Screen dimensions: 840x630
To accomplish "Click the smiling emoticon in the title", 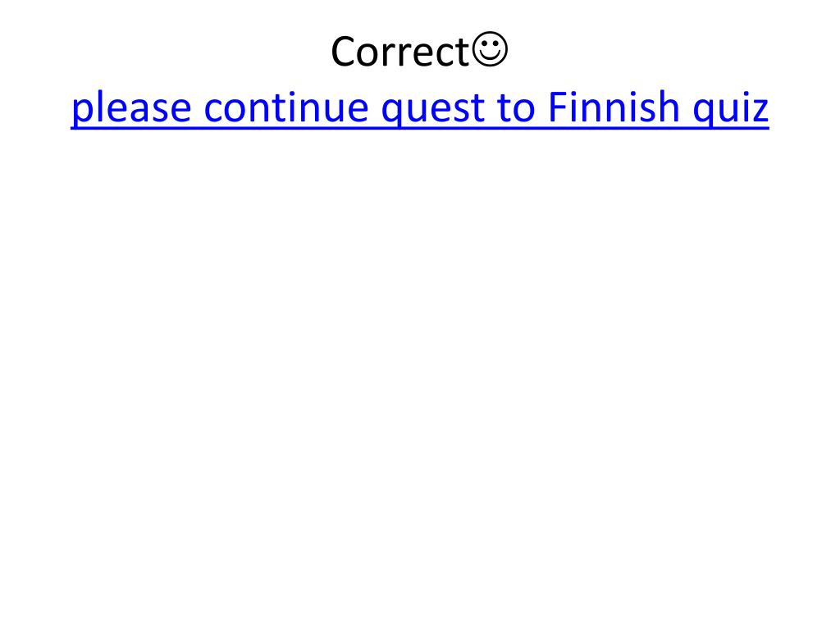I will (491, 50).
